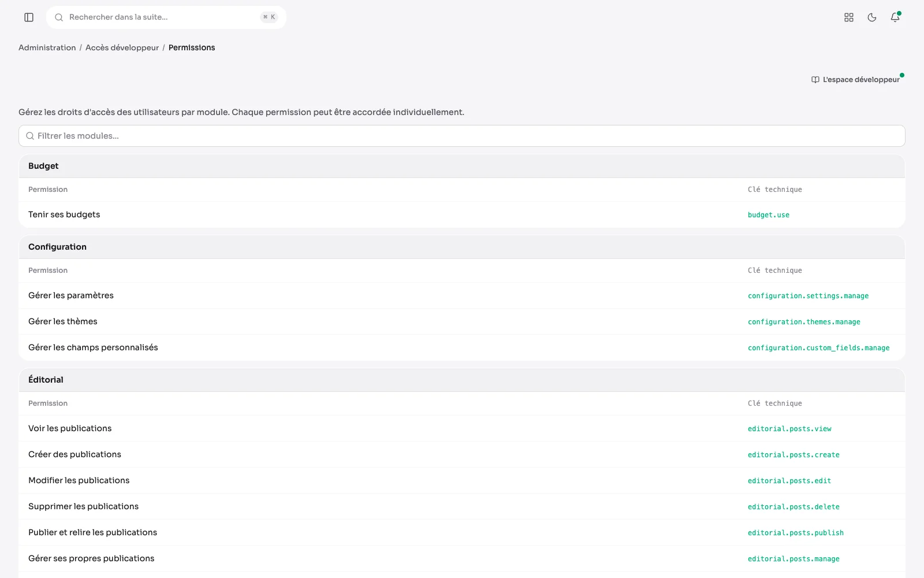Focus the Filtrer les modules field
This screenshot has width=924, height=578.
click(x=462, y=136)
